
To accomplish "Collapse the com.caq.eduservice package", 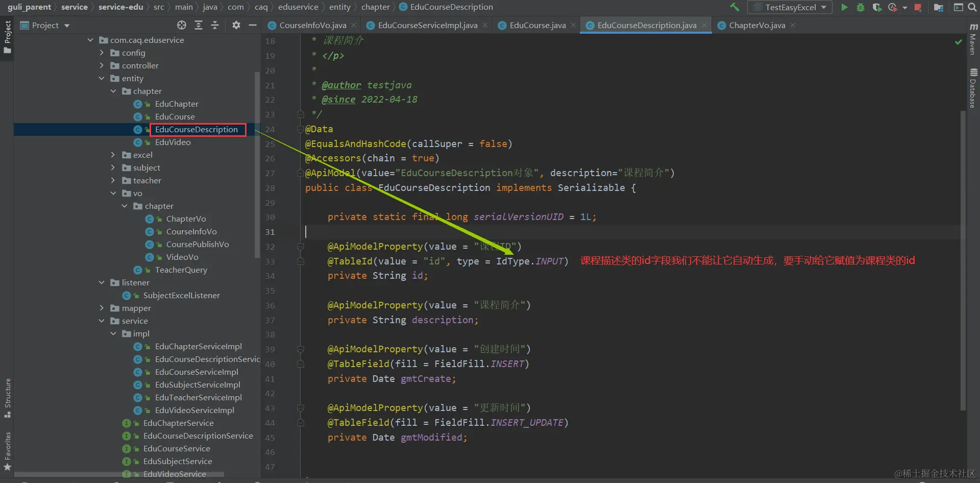I will (90, 40).
